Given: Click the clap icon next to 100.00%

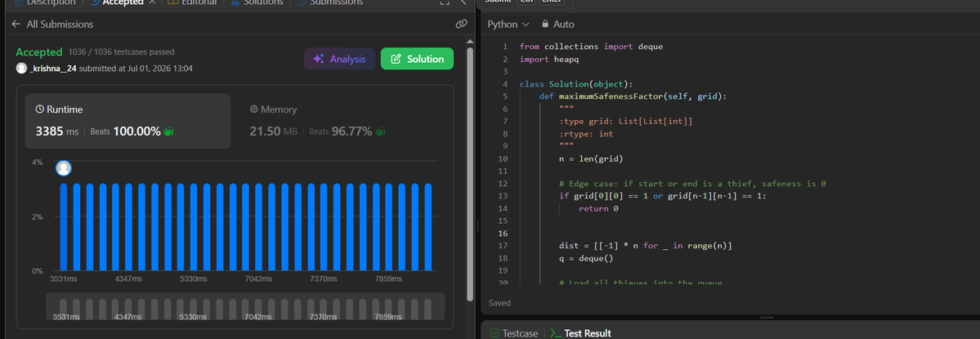Looking at the screenshot, I should point(168,132).
